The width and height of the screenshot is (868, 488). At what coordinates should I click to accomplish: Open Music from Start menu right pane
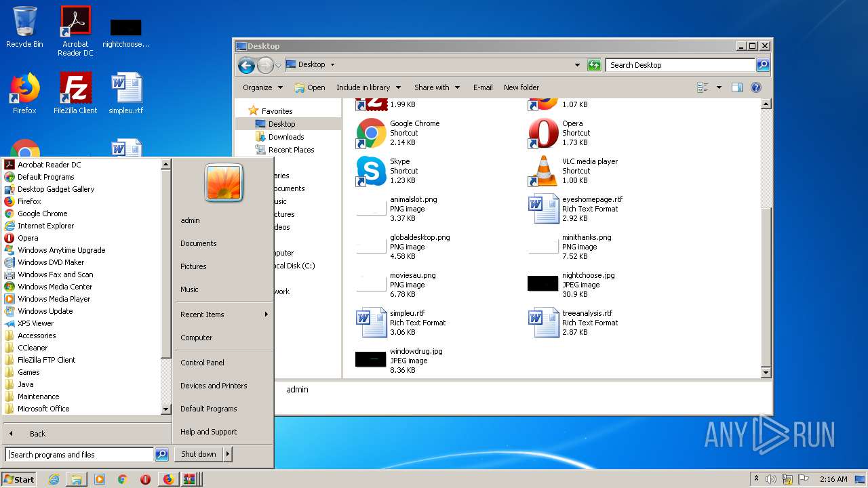189,289
